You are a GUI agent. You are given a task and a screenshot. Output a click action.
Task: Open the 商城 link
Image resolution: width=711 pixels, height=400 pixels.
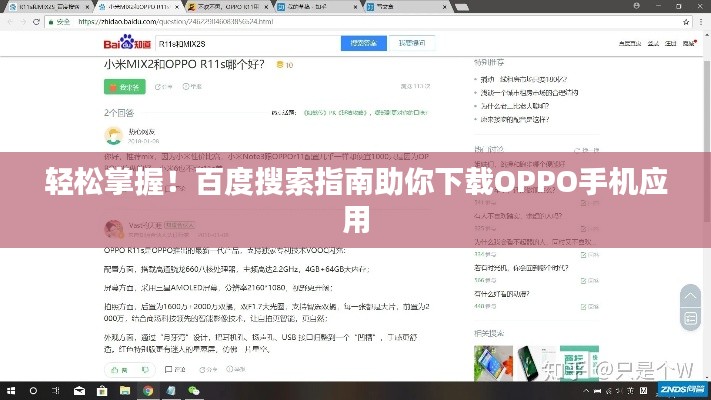(x=689, y=44)
